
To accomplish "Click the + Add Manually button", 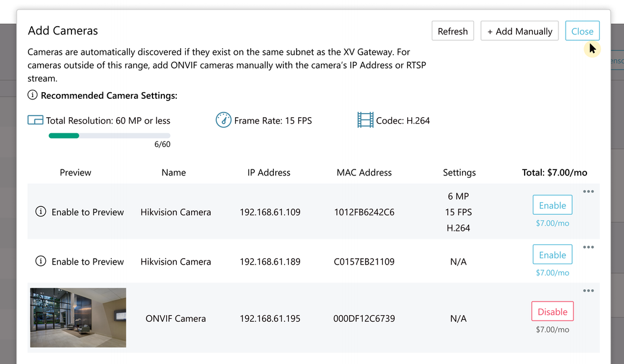I will (519, 31).
